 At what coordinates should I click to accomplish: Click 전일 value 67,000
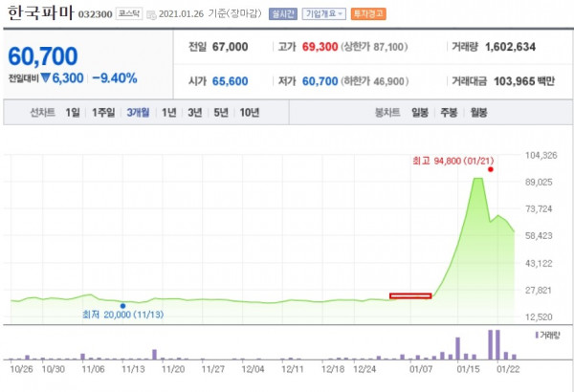230,47
